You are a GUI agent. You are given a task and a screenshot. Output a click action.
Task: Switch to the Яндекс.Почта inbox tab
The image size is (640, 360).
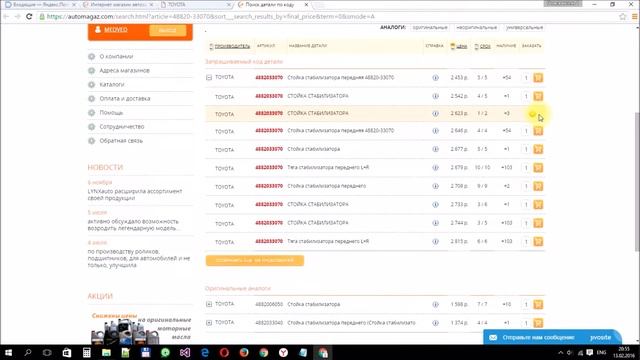point(40,4)
